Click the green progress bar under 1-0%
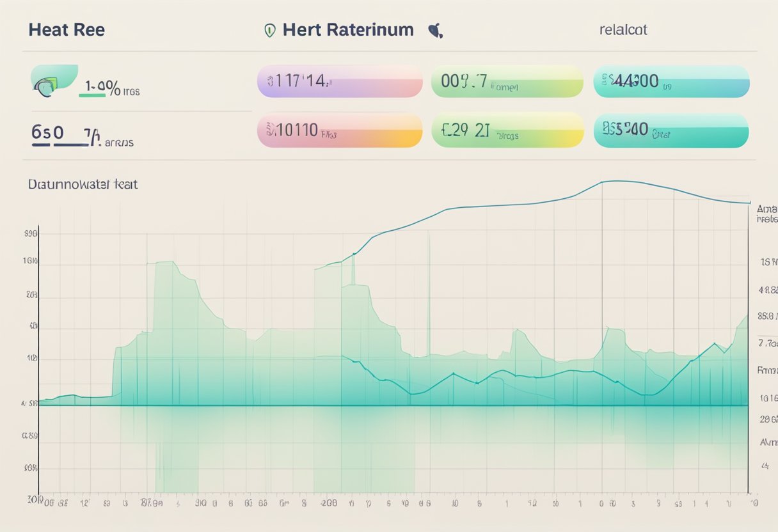The height and width of the screenshot is (532, 778). (x=92, y=96)
